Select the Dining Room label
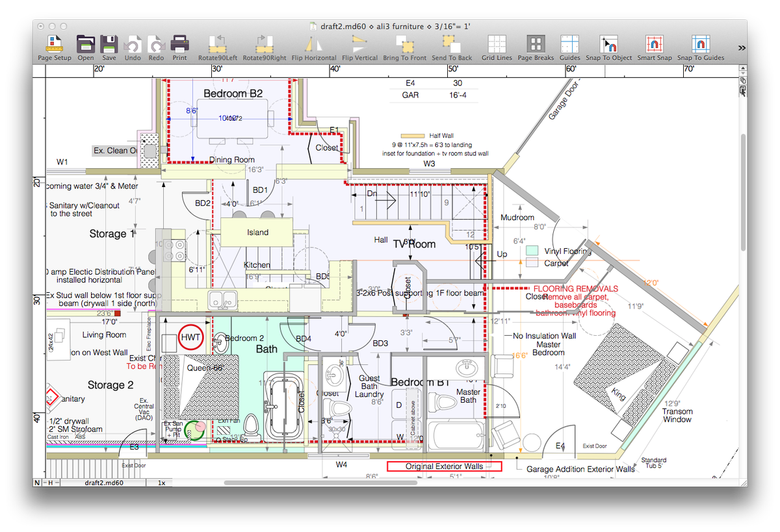Viewport: 780px width, 532px height. 232,160
